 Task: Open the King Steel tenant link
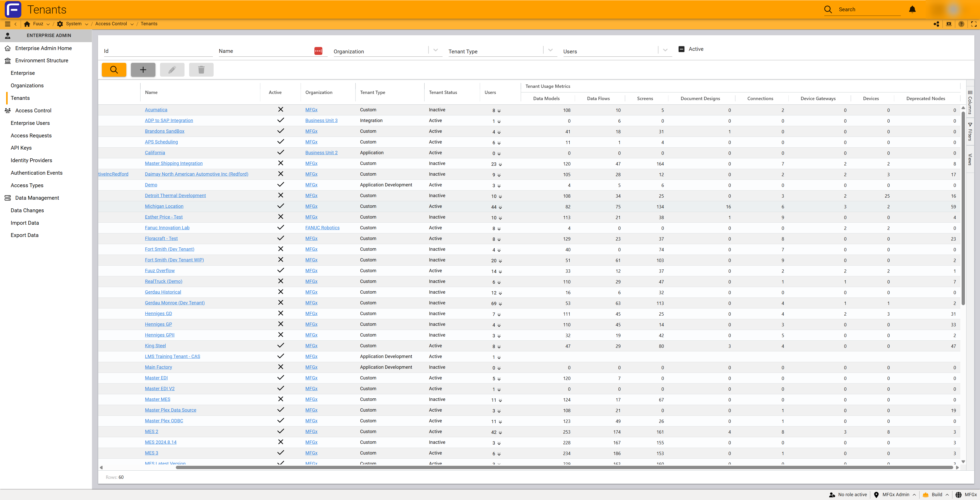(x=155, y=346)
